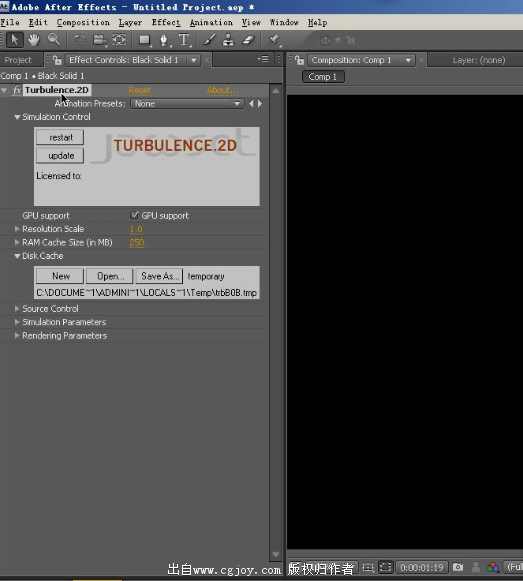This screenshot has width=523, height=581.
Task: Take snapshot with camera icon
Action: pos(458,567)
